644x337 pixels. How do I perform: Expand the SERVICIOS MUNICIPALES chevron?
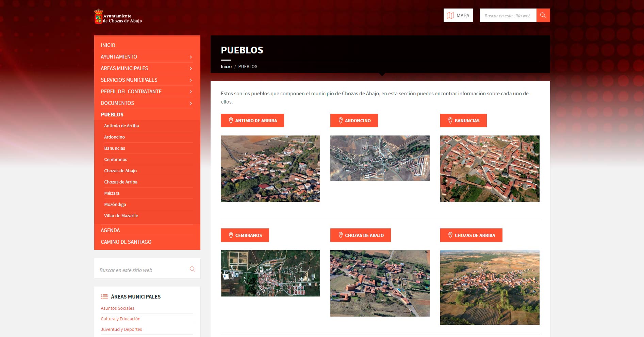(191, 80)
